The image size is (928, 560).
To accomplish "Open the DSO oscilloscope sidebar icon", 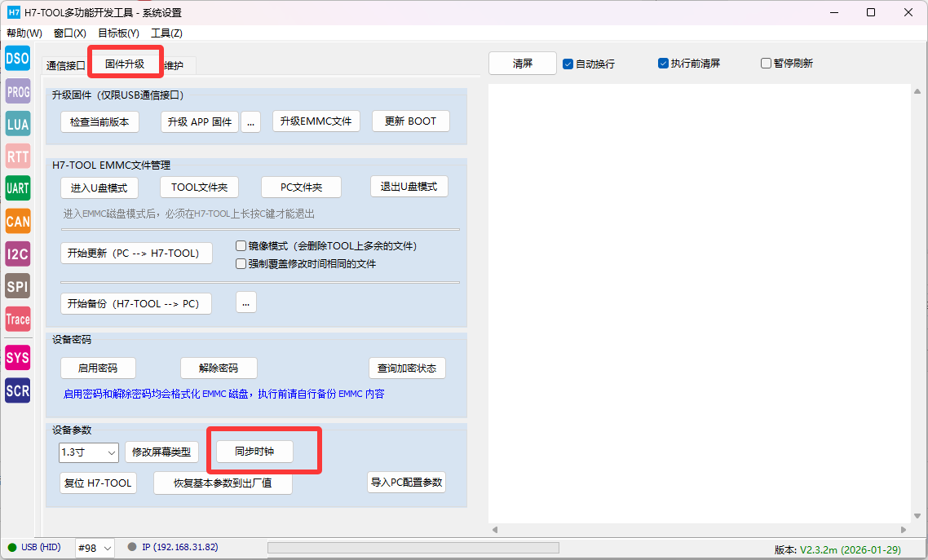I will coord(17,59).
